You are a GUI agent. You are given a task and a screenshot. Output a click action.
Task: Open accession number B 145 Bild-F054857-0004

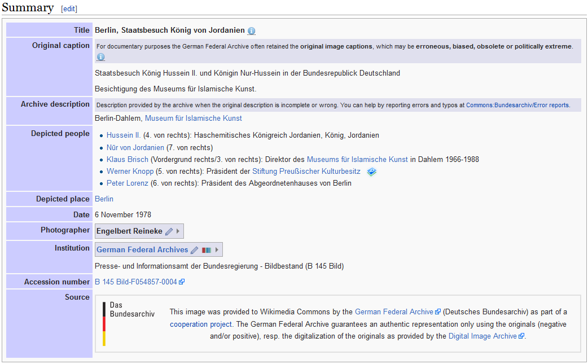136,282
